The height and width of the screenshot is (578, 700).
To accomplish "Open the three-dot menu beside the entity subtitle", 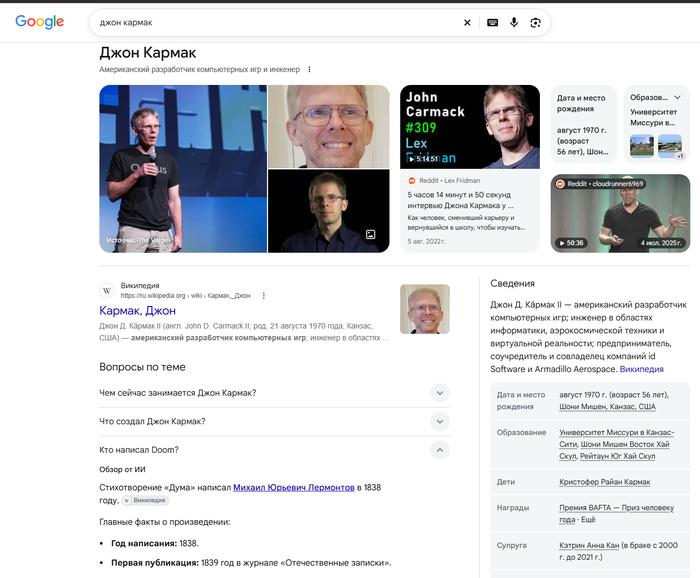I will point(309,70).
